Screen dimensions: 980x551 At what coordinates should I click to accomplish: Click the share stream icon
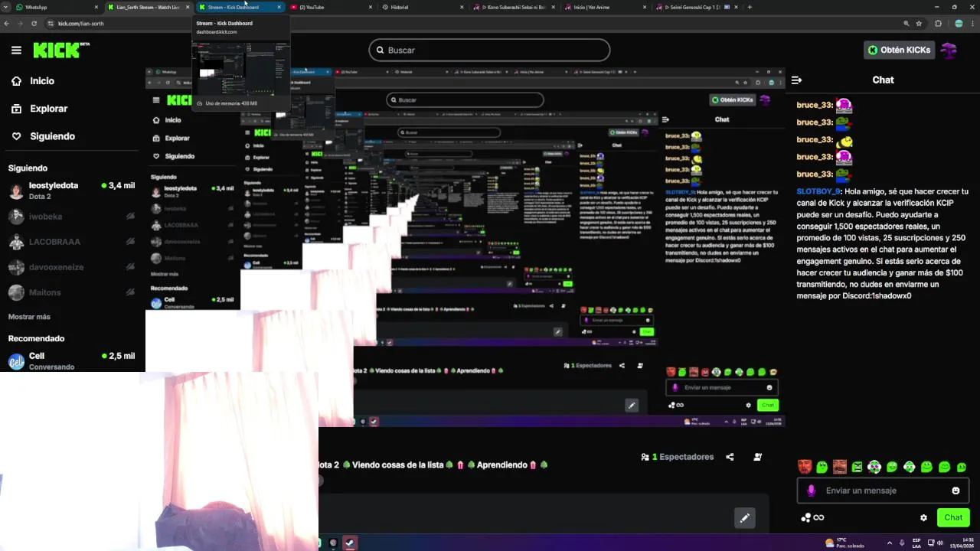tap(730, 457)
